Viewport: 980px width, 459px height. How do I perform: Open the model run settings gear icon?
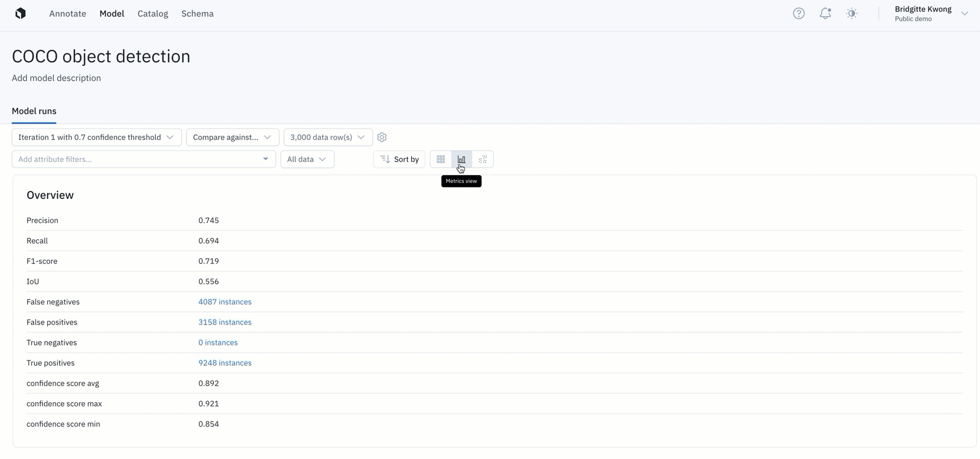tap(382, 137)
